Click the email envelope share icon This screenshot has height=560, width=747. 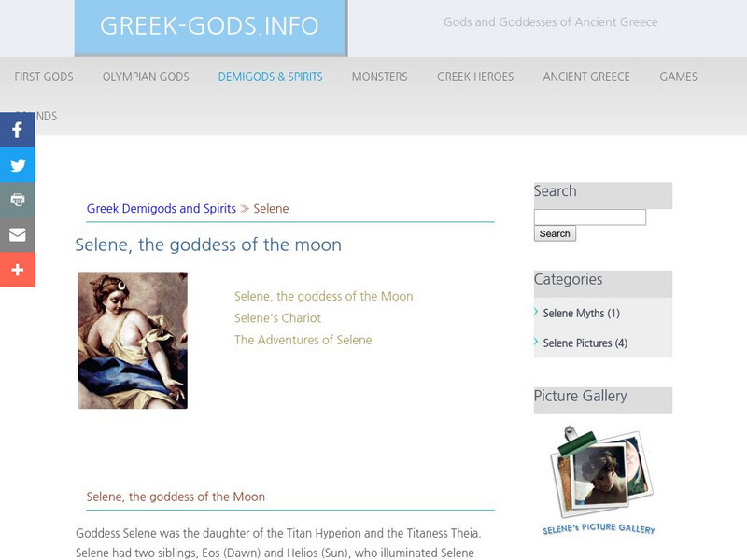[x=17, y=235]
